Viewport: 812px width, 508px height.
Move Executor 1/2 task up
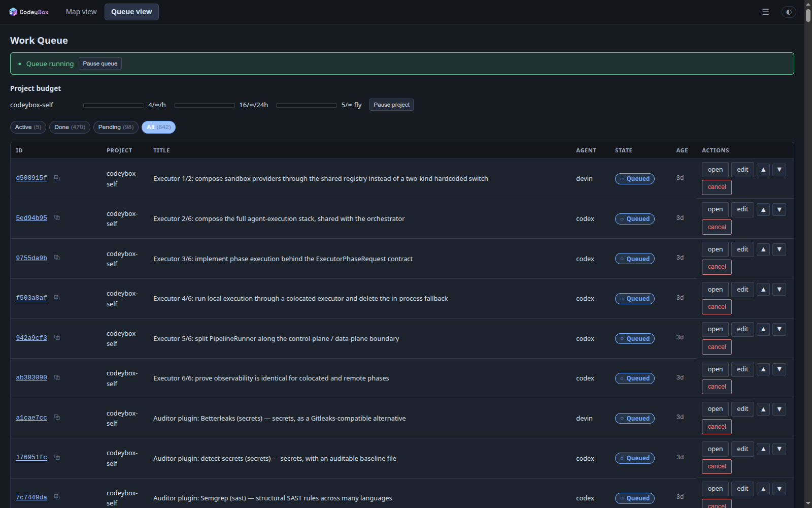click(763, 170)
